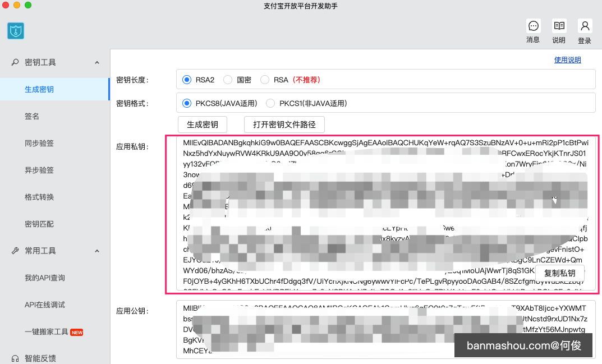
Task: Open the 消息 messages icon
Action: [534, 26]
